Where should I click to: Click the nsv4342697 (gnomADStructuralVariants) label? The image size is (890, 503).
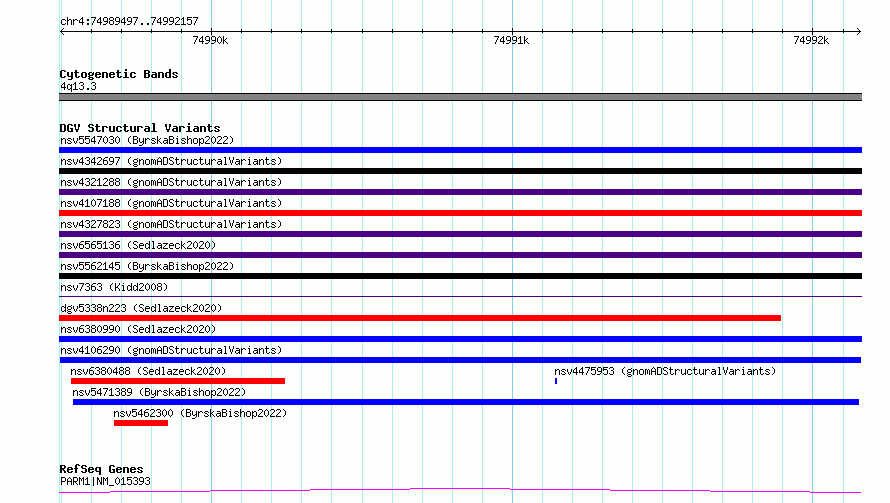pyautogui.click(x=171, y=161)
